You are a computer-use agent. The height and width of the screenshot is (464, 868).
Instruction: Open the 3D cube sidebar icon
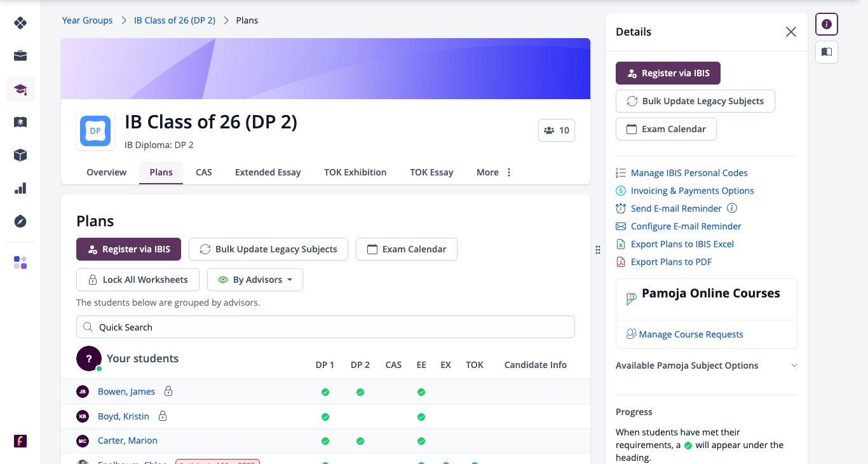(x=20, y=155)
